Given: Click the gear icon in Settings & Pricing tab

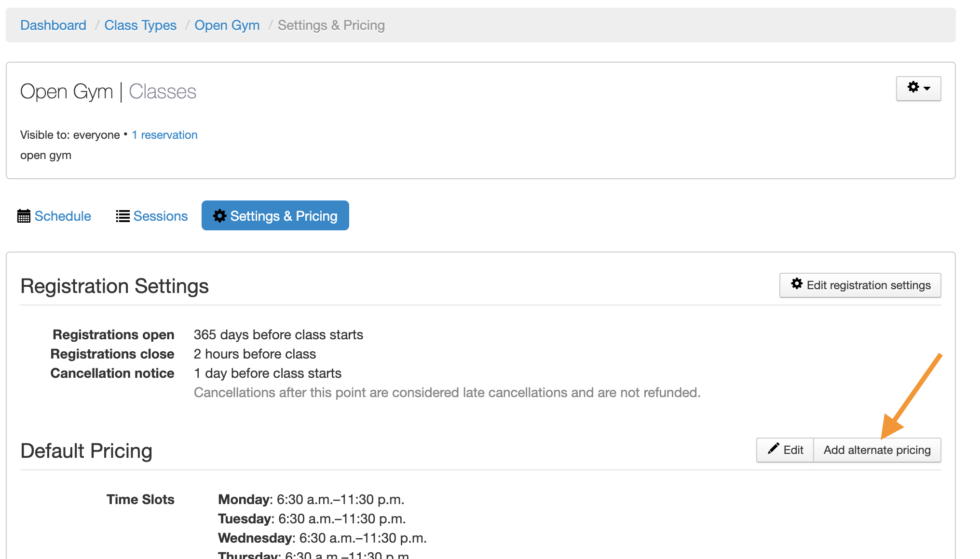Looking at the screenshot, I should (219, 216).
